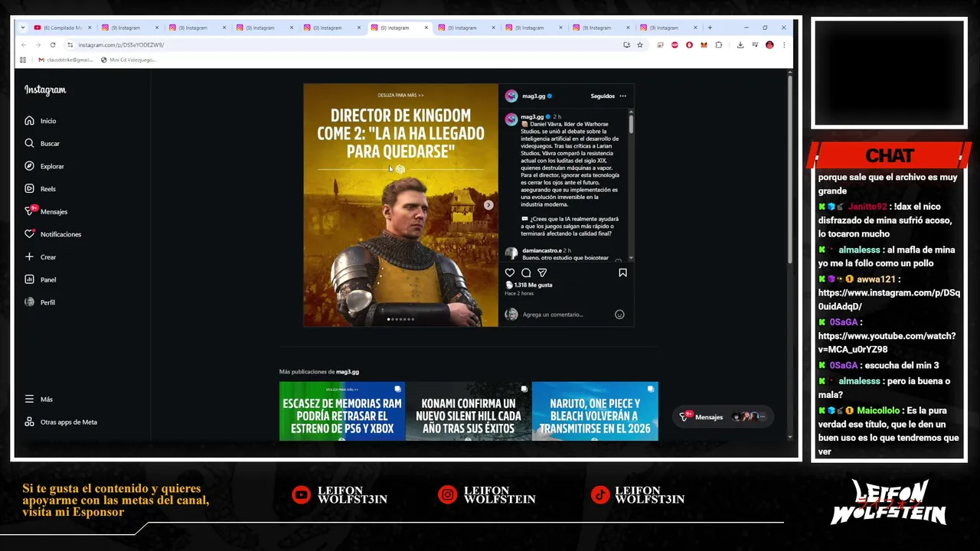View the 1.318 Me gusta likes list

(x=533, y=285)
